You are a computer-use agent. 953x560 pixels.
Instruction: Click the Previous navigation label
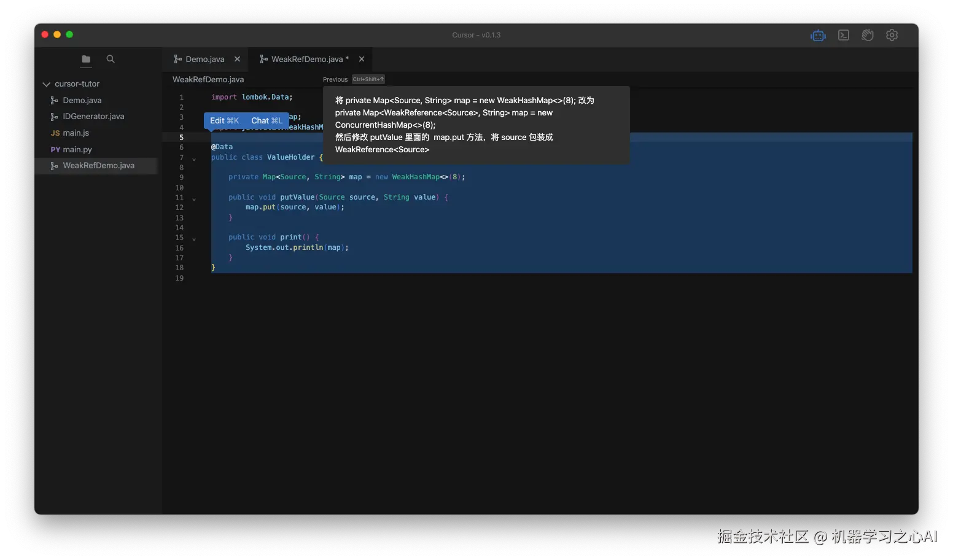(x=335, y=79)
